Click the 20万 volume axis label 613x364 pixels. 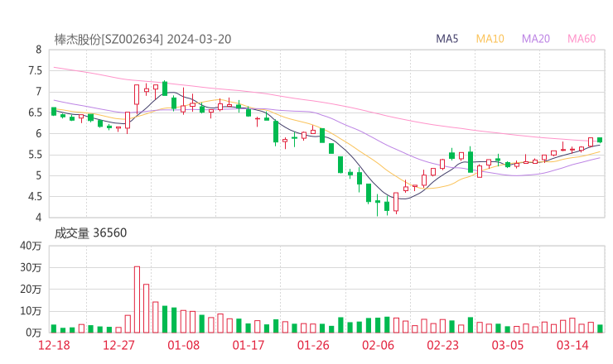(31, 290)
